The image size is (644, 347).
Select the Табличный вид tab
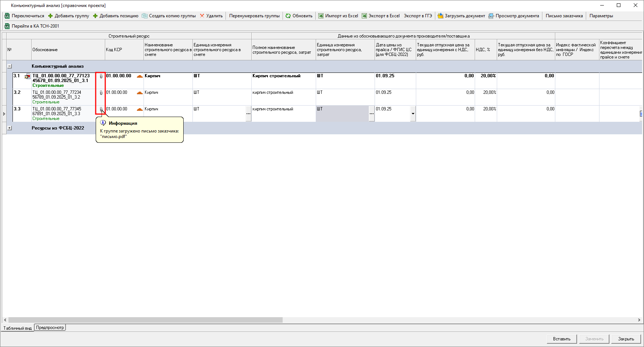(17, 328)
